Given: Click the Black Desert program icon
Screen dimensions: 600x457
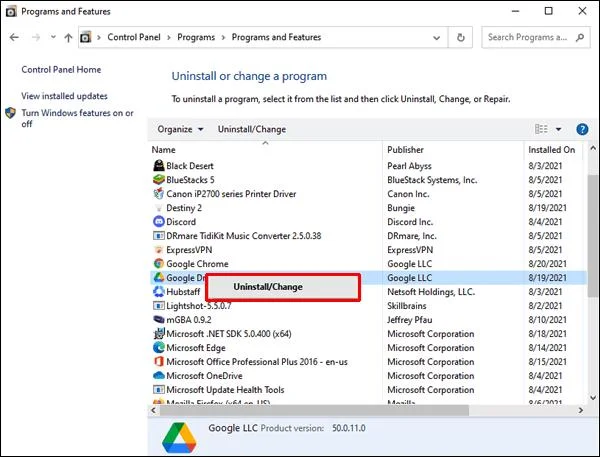Looking at the screenshot, I should point(158,166).
